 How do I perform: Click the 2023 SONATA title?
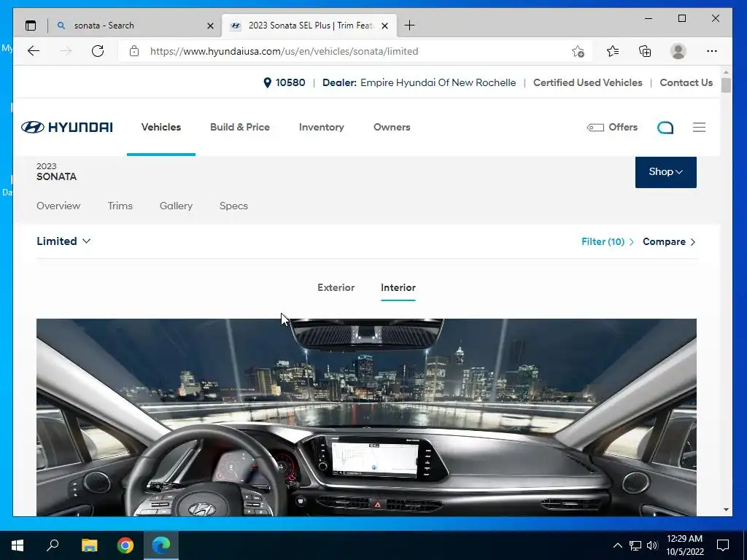56,171
